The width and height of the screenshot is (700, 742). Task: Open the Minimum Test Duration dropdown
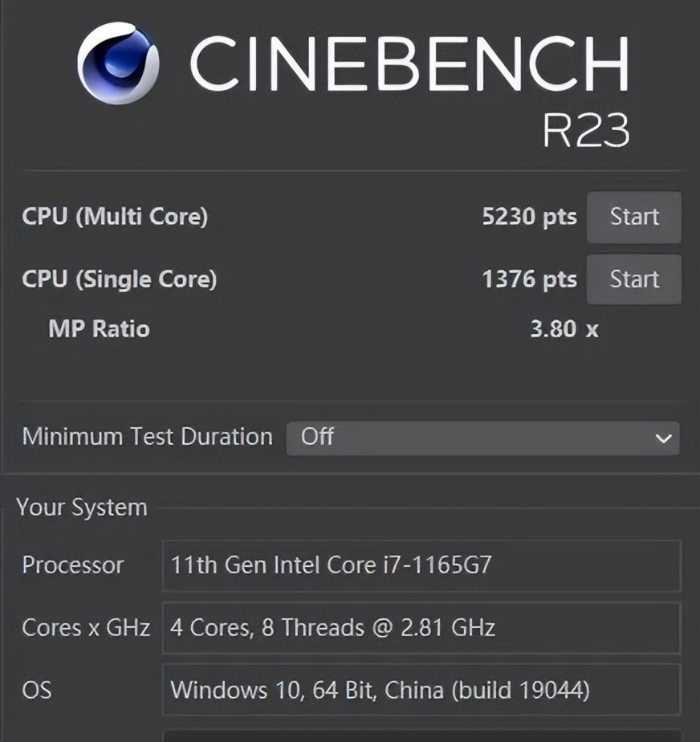[x=482, y=438]
